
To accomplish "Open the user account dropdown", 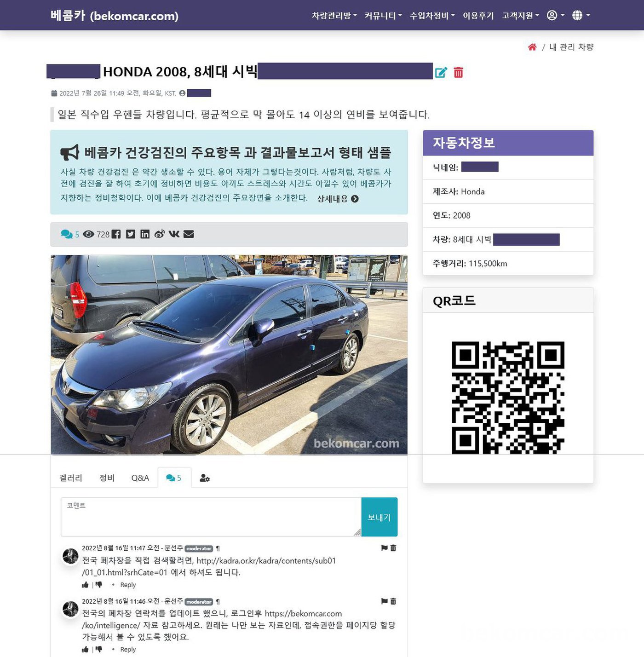I will (555, 16).
